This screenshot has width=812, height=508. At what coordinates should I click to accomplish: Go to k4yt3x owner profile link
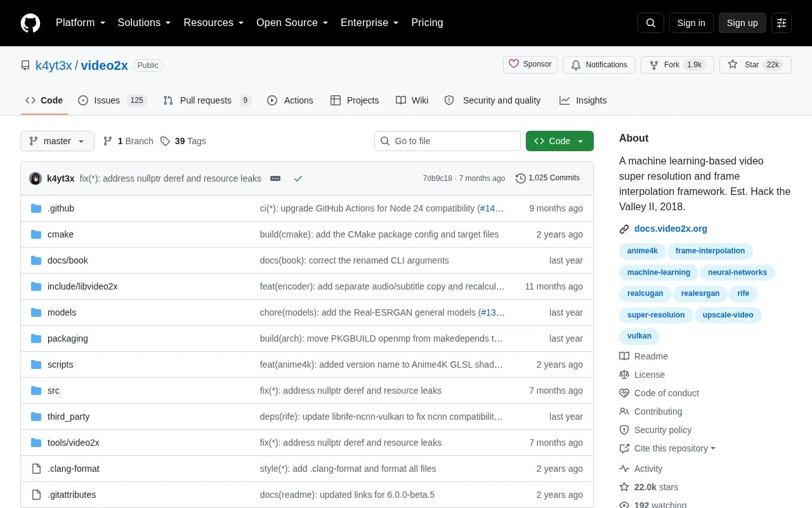pyautogui.click(x=54, y=65)
